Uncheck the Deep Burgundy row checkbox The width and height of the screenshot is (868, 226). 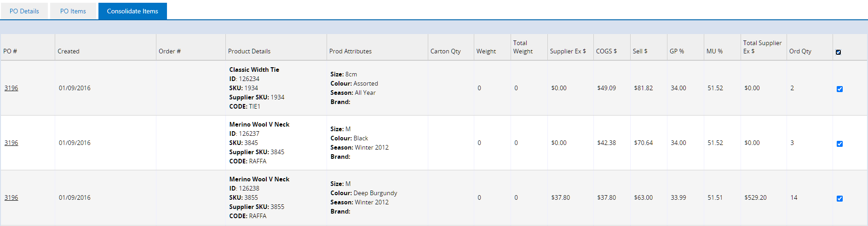839,198
